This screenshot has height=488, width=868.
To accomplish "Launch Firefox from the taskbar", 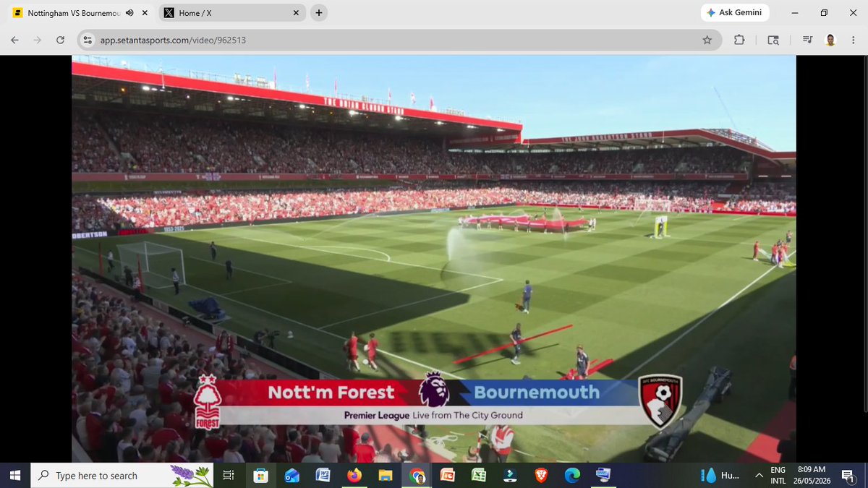I will (354, 476).
